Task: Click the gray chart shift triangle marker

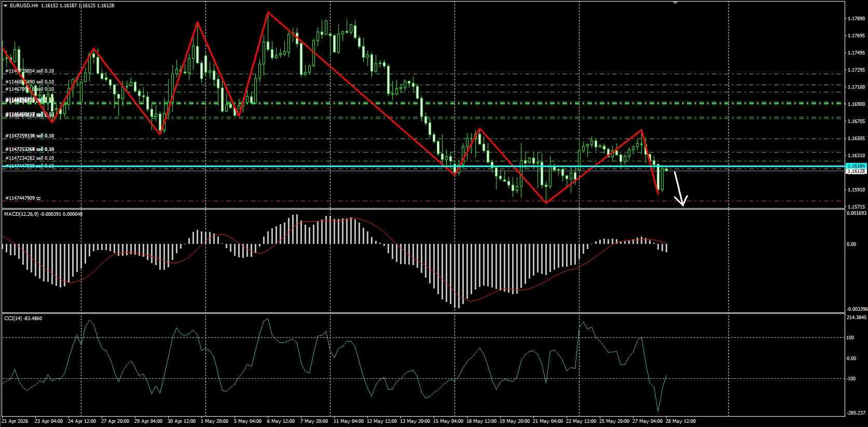Action: tap(675, 3)
